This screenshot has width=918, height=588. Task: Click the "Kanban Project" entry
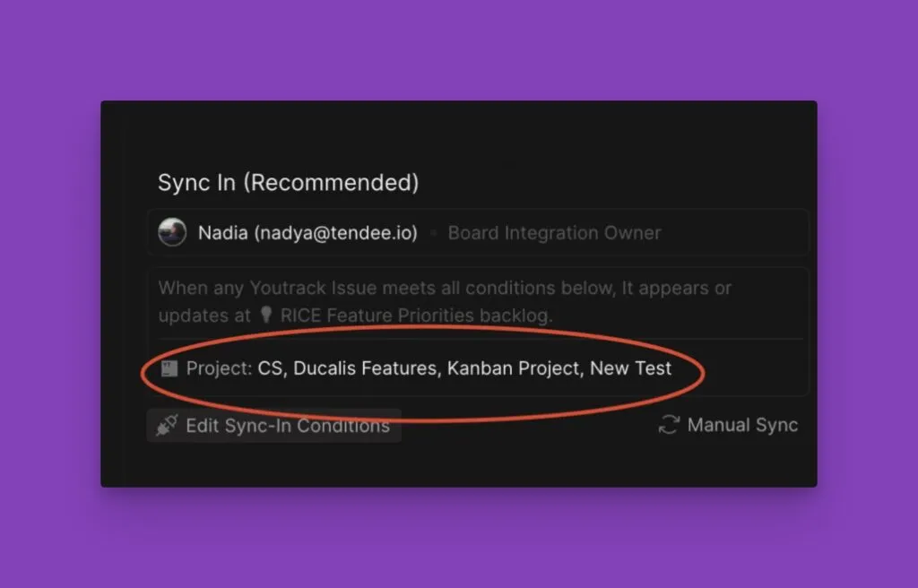(x=514, y=368)
